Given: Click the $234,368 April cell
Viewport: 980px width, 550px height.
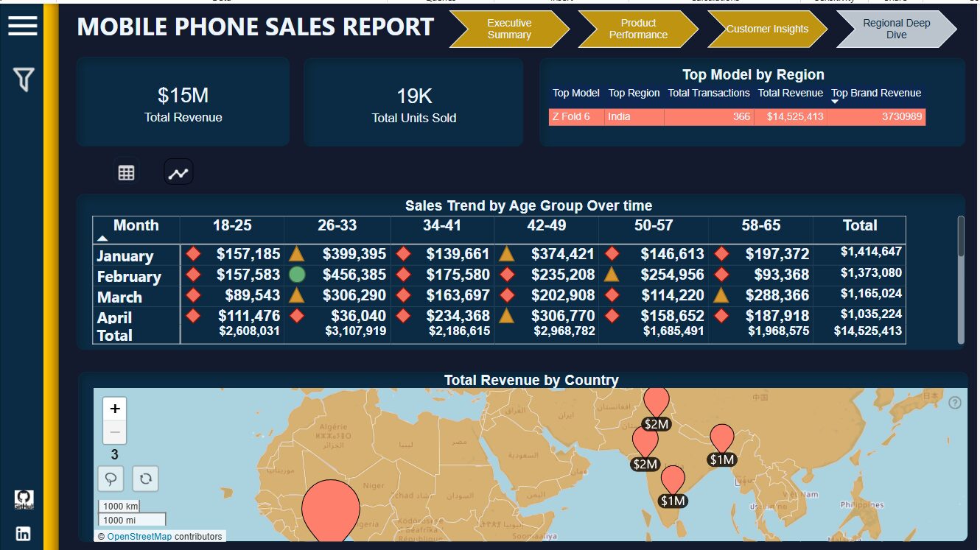Looking at the screenshot, I should [458, 316].
